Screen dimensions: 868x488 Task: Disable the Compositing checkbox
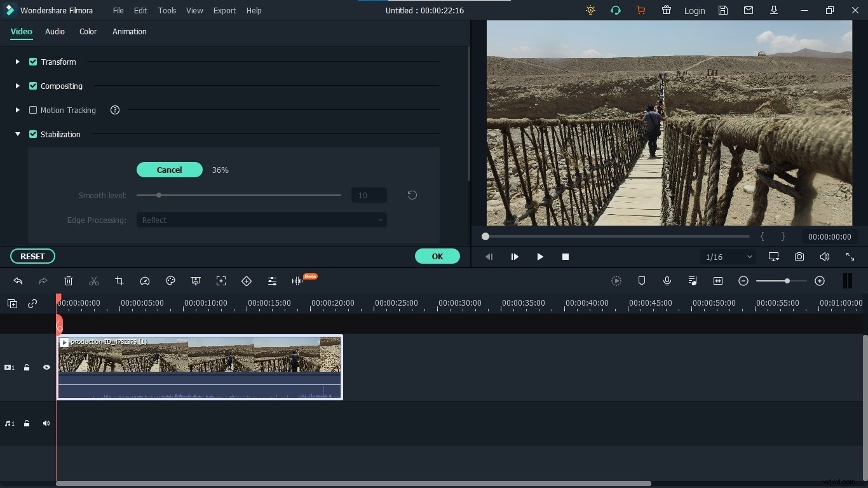click(33, 86)
